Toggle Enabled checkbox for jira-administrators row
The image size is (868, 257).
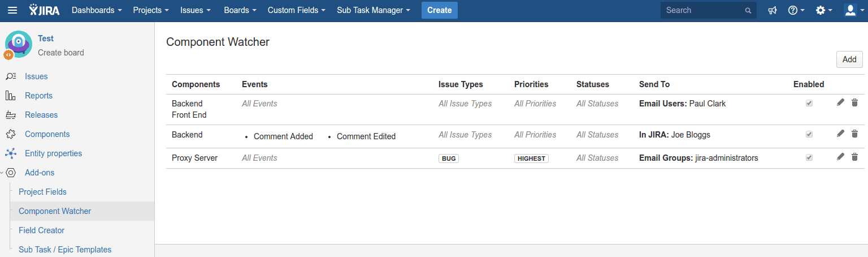809,158
